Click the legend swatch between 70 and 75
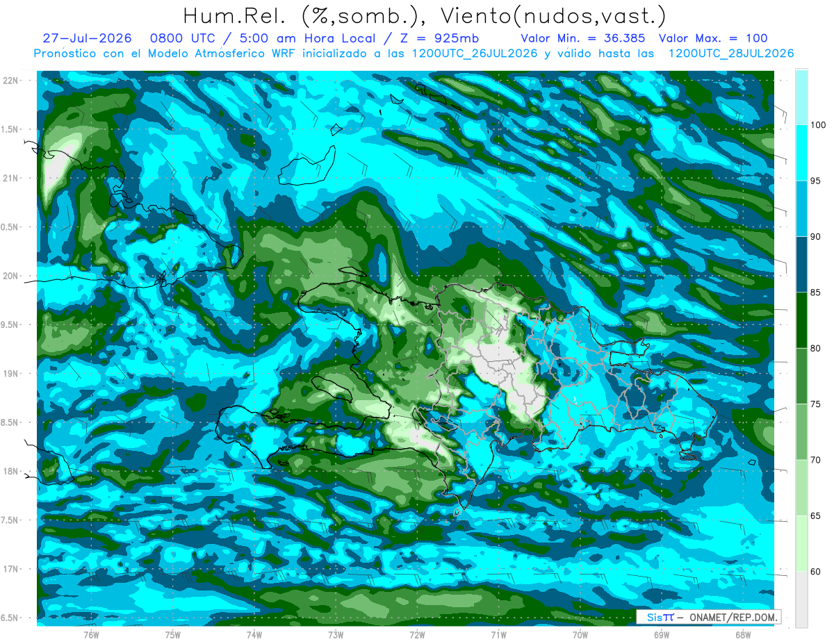The image size is (834, 644). pyautogui.click(x=801, y=432)
